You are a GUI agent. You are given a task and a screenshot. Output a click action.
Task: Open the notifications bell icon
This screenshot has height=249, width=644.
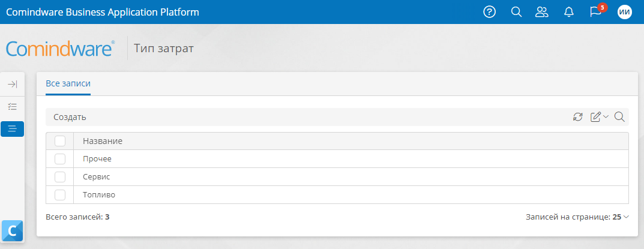pyautogui.click(x=569, y=13)
